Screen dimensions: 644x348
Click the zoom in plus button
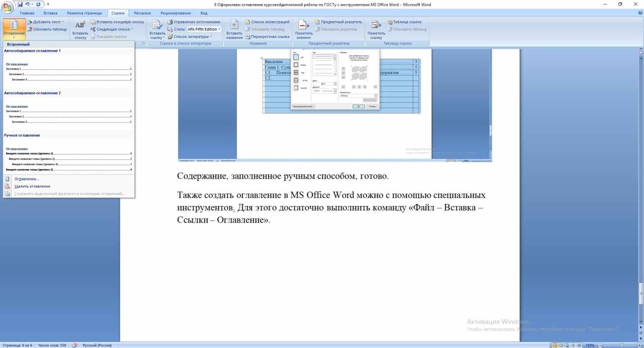639,345
